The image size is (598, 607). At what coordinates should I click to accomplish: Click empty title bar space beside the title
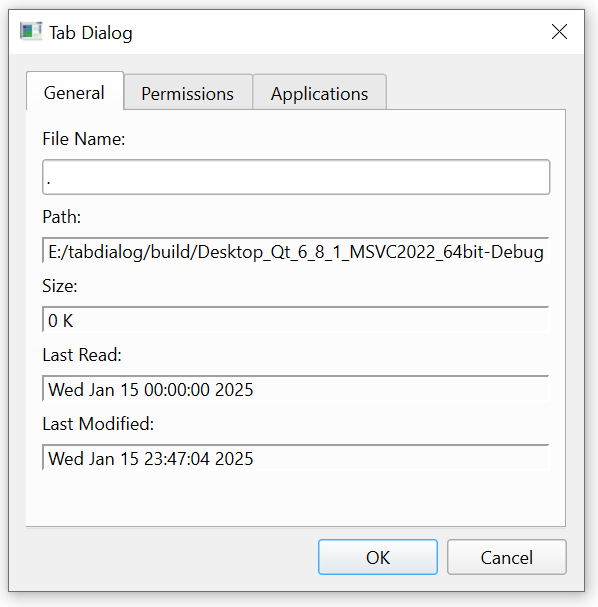pos(337,33)
